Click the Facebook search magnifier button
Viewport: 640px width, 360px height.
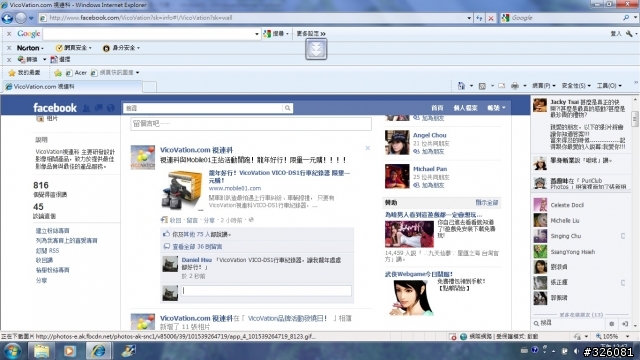click(287, 108)
